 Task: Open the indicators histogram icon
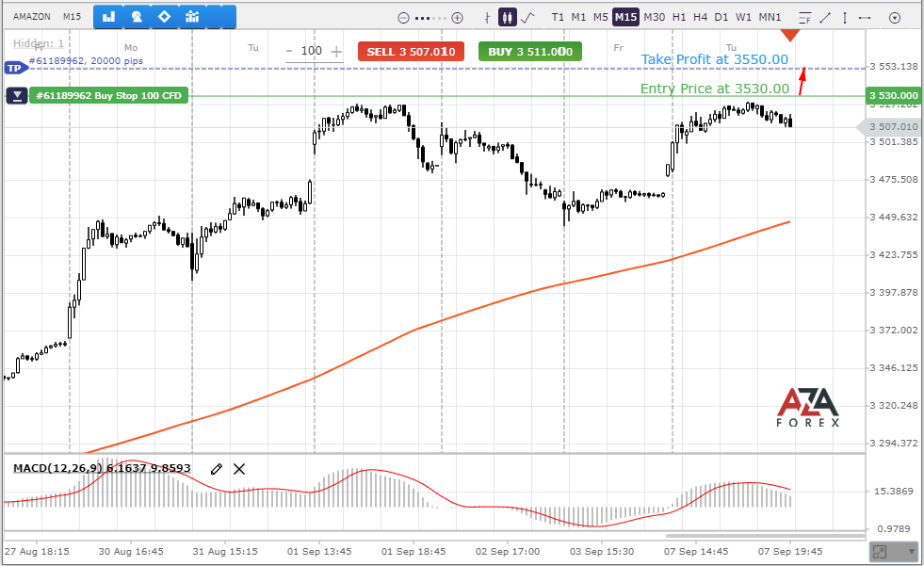point(192,17)
